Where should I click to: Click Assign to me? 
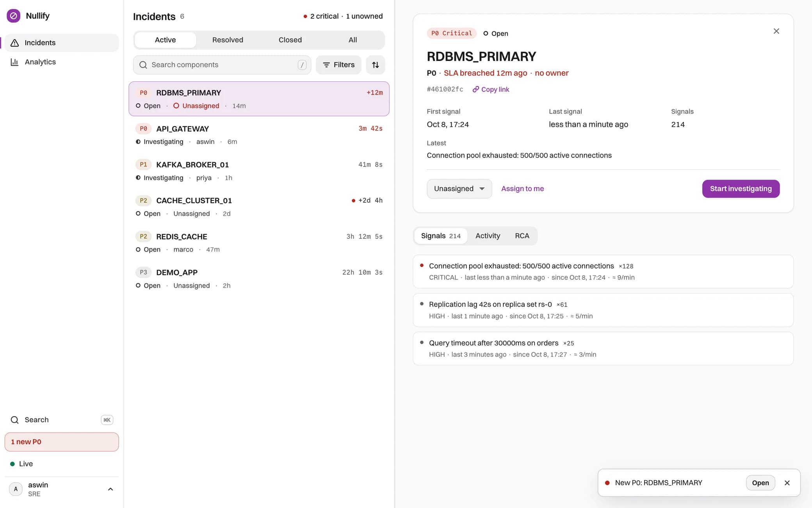(522, 189)
